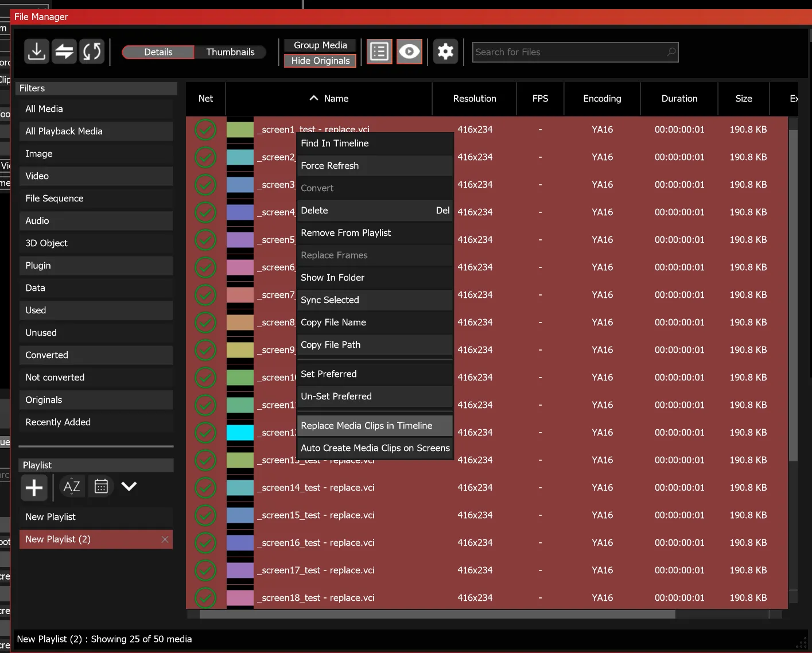This screenshot has height=653, width=812.
Task: Click the import media download icon
Action: click(36, 52)
